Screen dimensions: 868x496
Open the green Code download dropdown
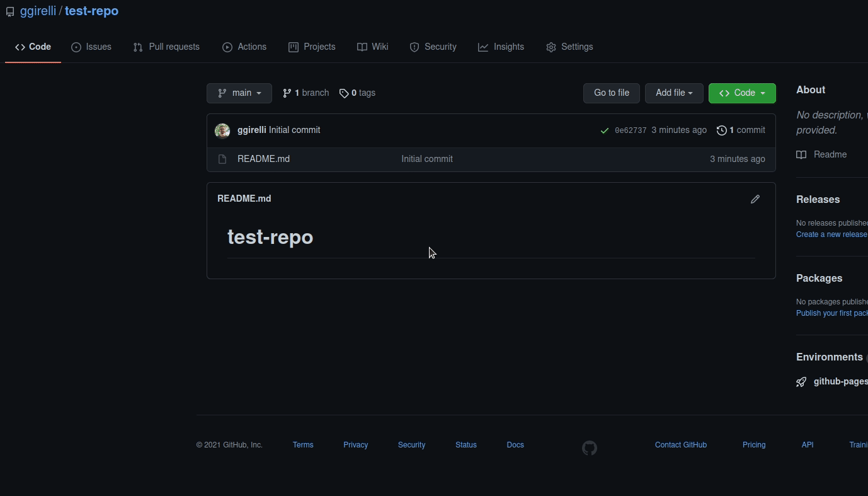point(742,93)
